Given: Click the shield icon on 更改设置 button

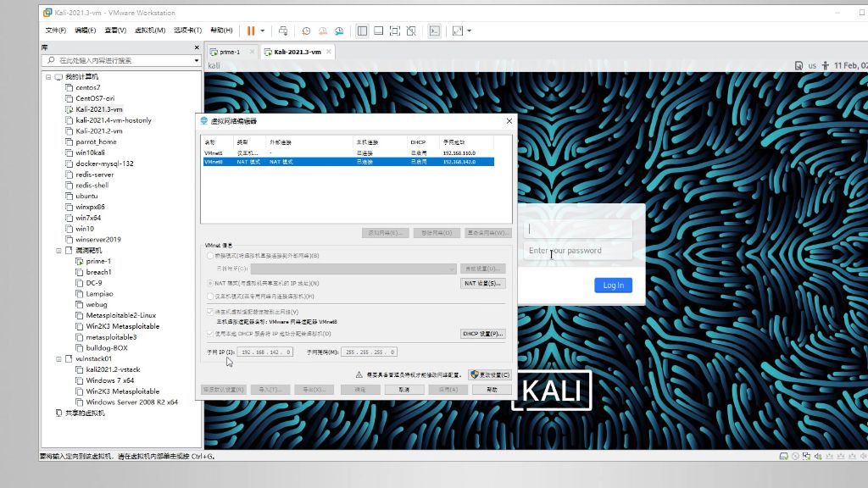Looking at the screenshot, I should pos(475,374).
